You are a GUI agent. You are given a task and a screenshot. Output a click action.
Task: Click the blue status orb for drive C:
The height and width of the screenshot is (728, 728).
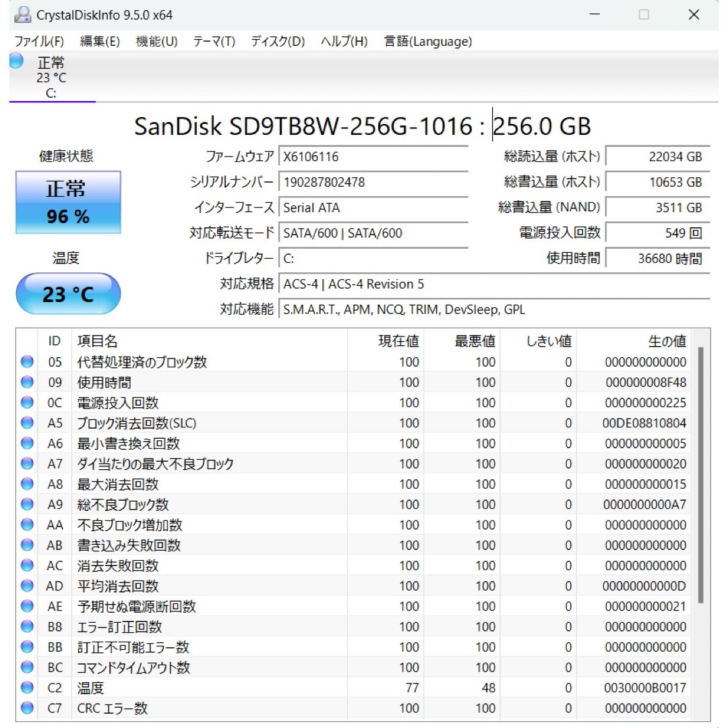[x=16, y=61]
